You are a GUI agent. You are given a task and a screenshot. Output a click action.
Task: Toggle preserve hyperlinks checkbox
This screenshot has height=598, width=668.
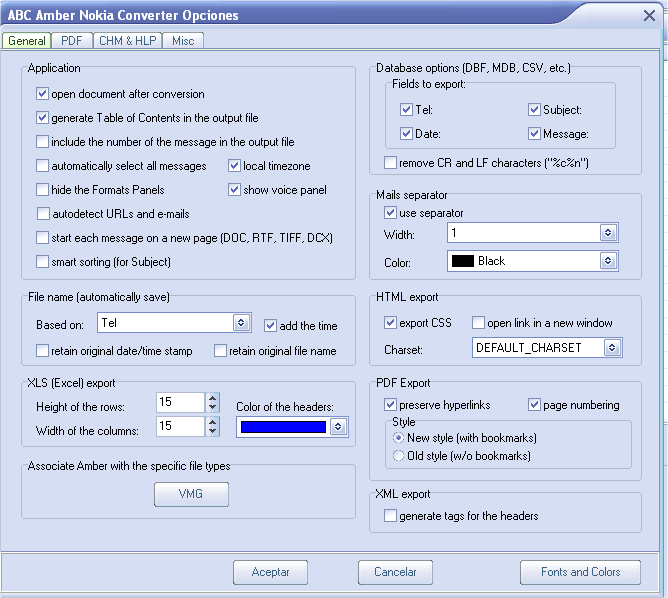[390, 404]
